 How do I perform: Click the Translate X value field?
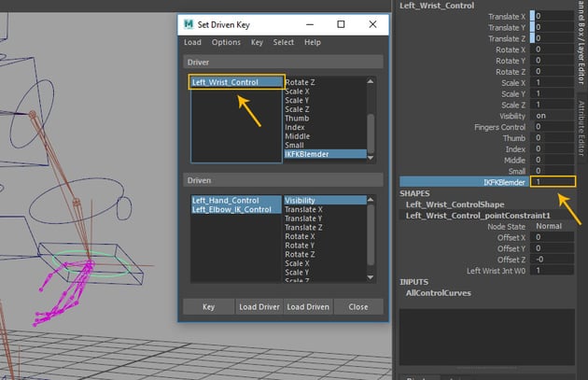point(553,17)
